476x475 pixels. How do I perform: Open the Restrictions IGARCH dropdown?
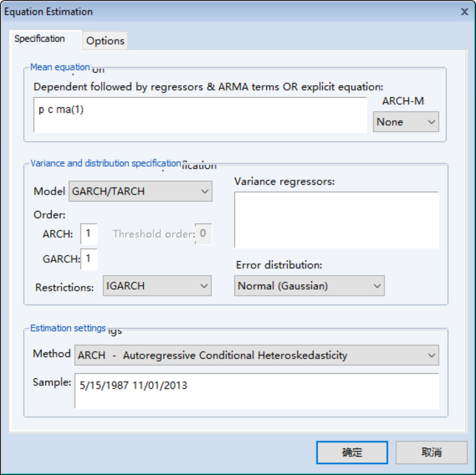(x=157, y=286)
